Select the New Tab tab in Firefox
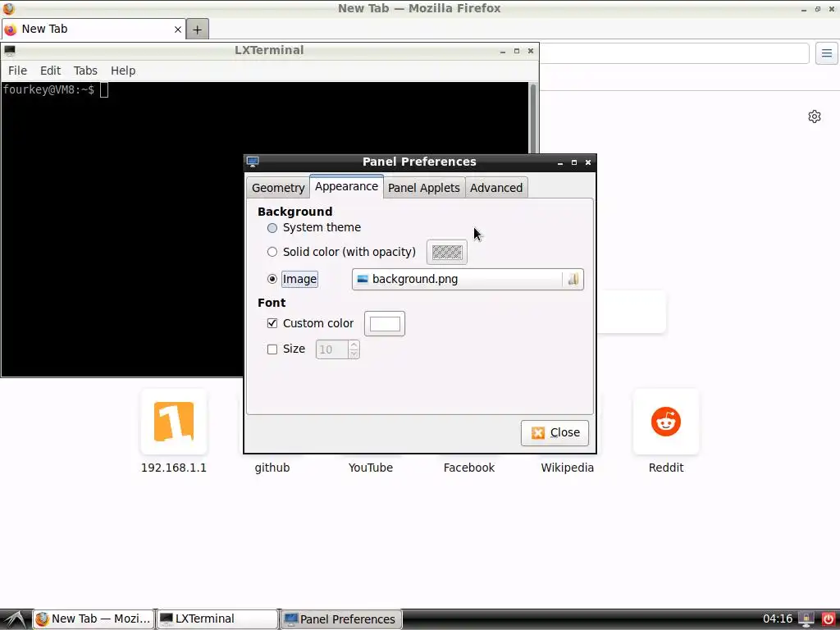The height and width of the screenshot is (630, 840). (x=94, y=30)
